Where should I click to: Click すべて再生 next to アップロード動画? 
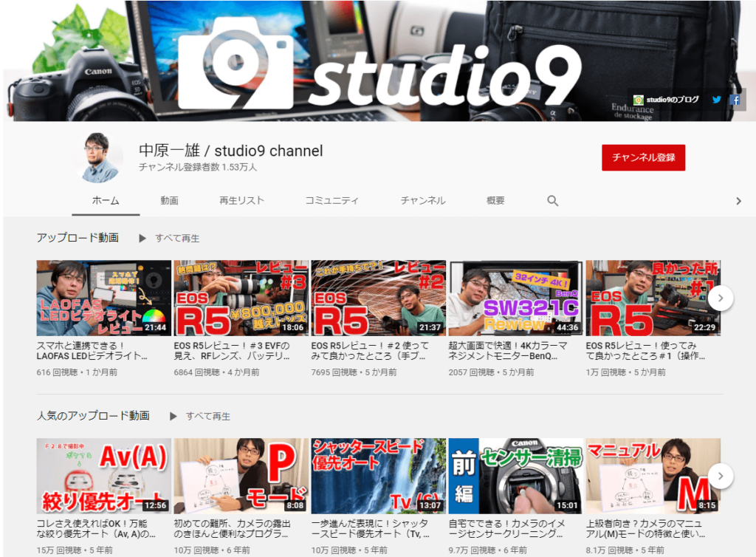[177, 238]
